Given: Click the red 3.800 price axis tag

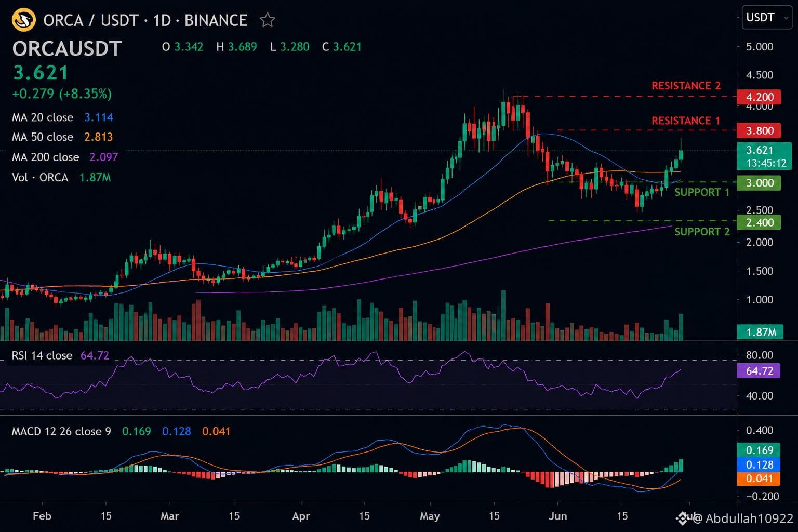Looking at the screenshot, I should (760, 130).
